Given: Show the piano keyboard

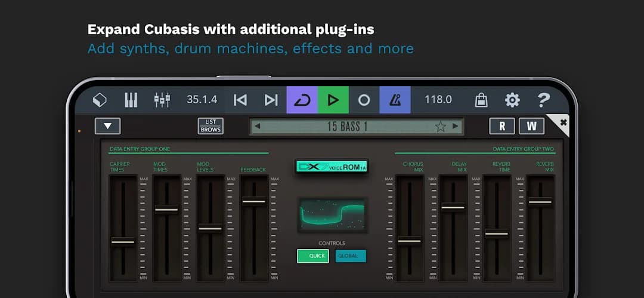Looking at the screenshot, I should pos(131,100).
